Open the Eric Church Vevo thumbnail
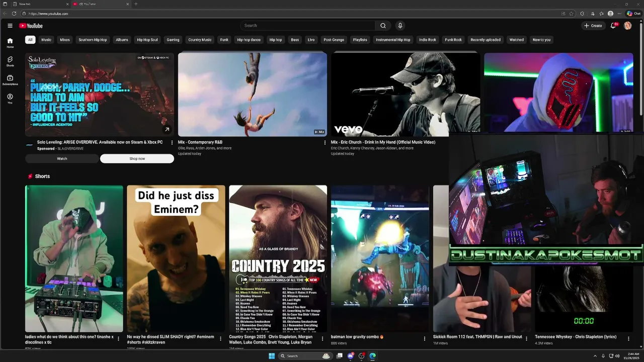This screenshot has width=644, height=362. tap(406, 95)
